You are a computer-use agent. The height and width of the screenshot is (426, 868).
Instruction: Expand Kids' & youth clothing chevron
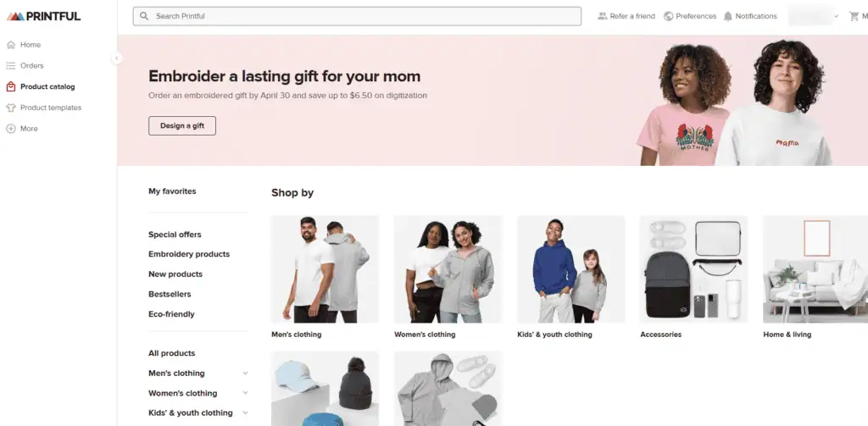click(x=245, y=413)
